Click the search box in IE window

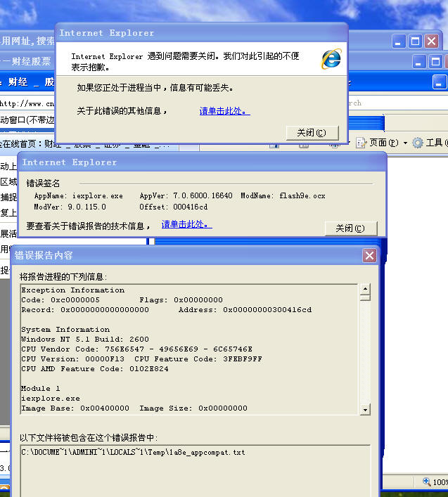click(x=398, y=103)
